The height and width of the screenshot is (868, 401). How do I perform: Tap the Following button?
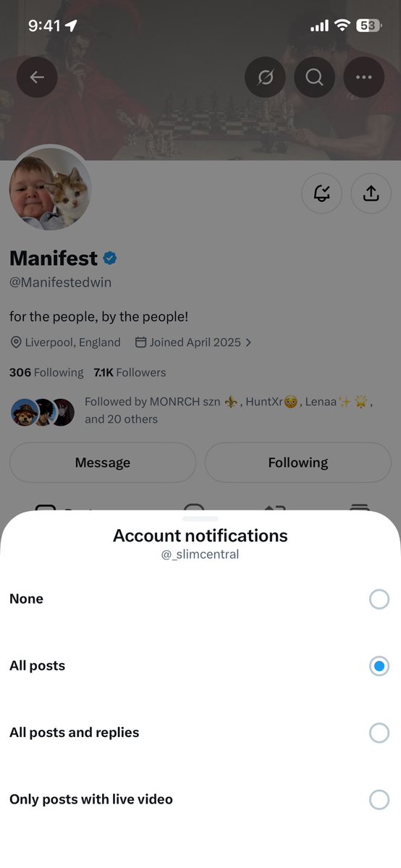point(298,463)
